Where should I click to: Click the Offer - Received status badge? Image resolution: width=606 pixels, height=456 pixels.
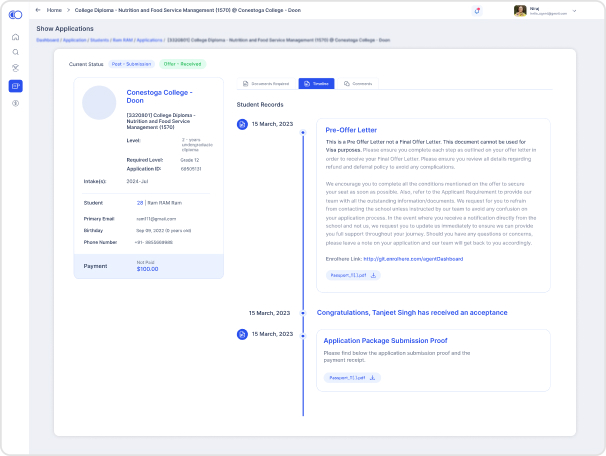click(182, 64)
